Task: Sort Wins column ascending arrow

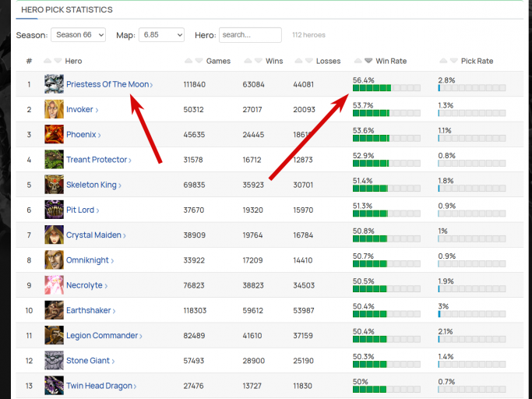Action: point(248,61)
